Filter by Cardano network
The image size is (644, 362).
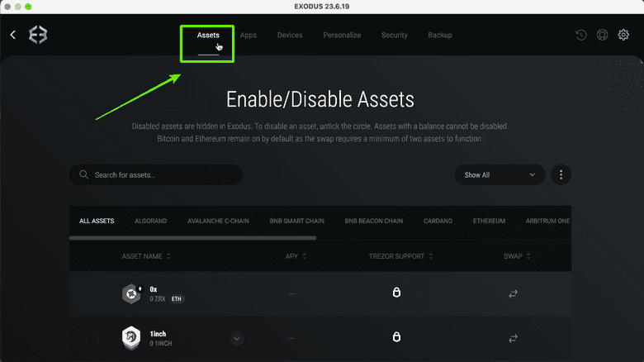(x=438, y=221)
